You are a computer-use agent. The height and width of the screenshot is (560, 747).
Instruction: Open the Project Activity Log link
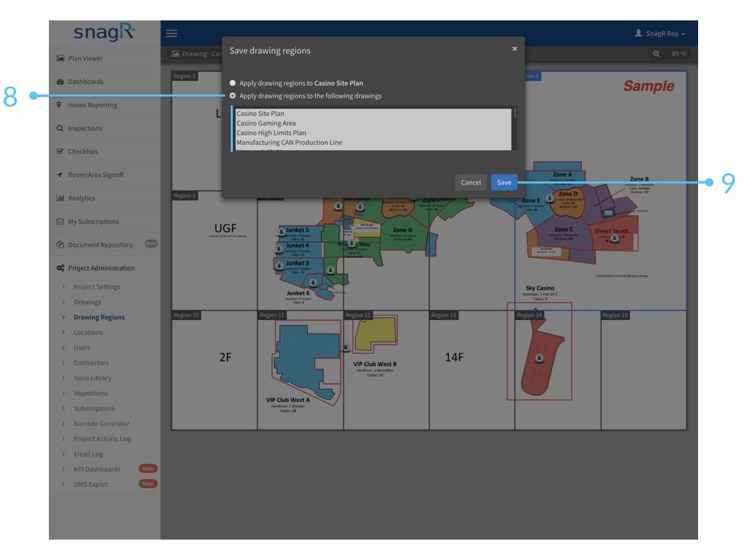(102, 438)
